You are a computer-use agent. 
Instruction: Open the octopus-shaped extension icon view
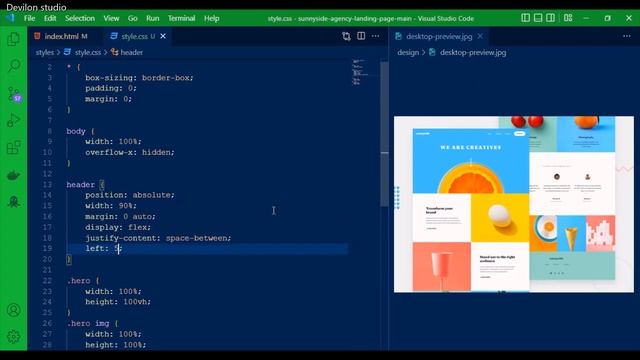click(x=13, y=202)
